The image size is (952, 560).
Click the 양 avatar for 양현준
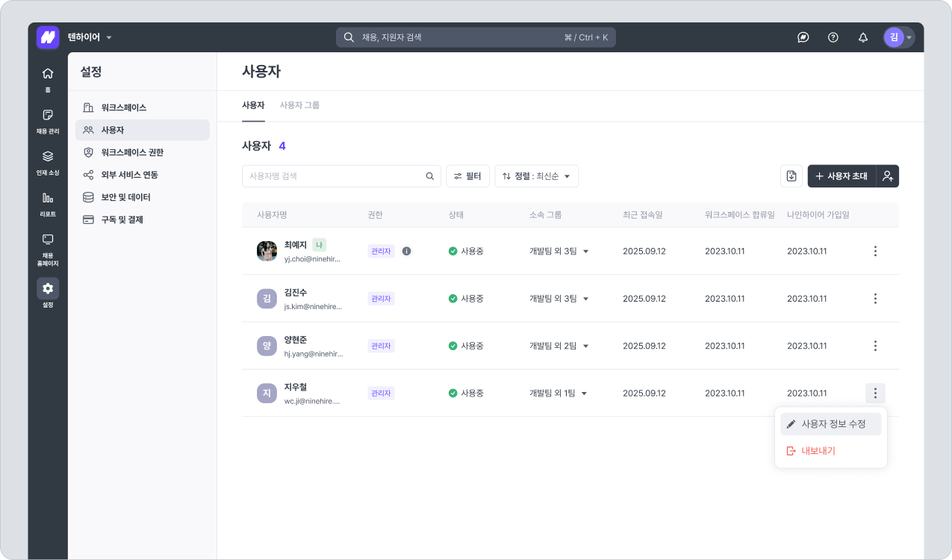pos(267,346)
